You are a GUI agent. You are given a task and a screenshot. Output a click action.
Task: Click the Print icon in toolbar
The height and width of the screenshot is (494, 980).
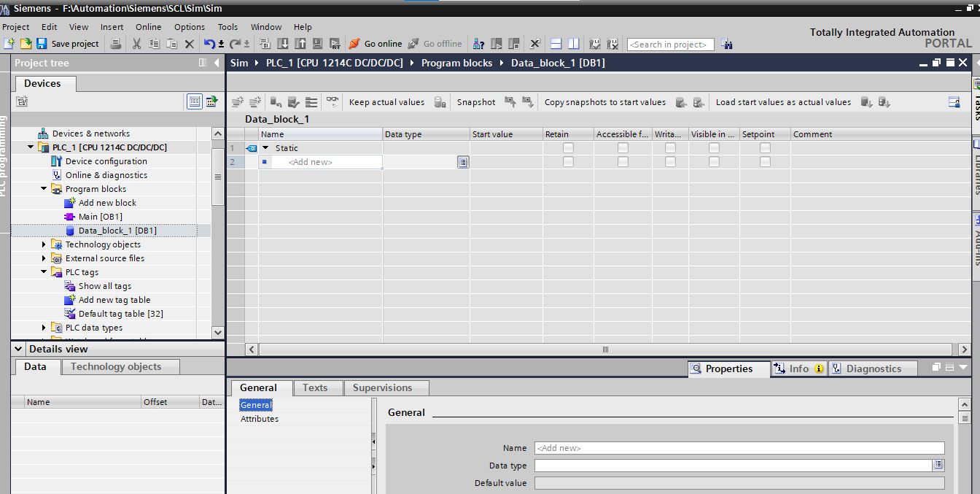116,44
